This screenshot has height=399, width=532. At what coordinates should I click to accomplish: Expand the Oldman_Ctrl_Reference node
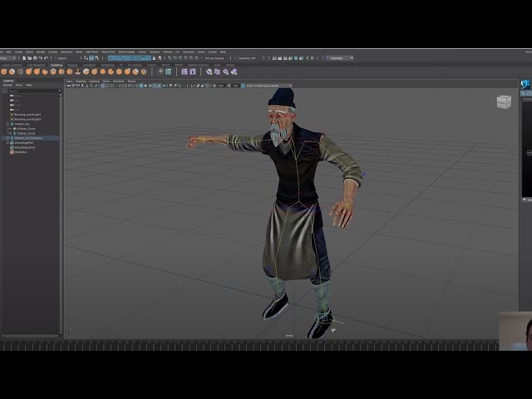(x=7, y=138)
